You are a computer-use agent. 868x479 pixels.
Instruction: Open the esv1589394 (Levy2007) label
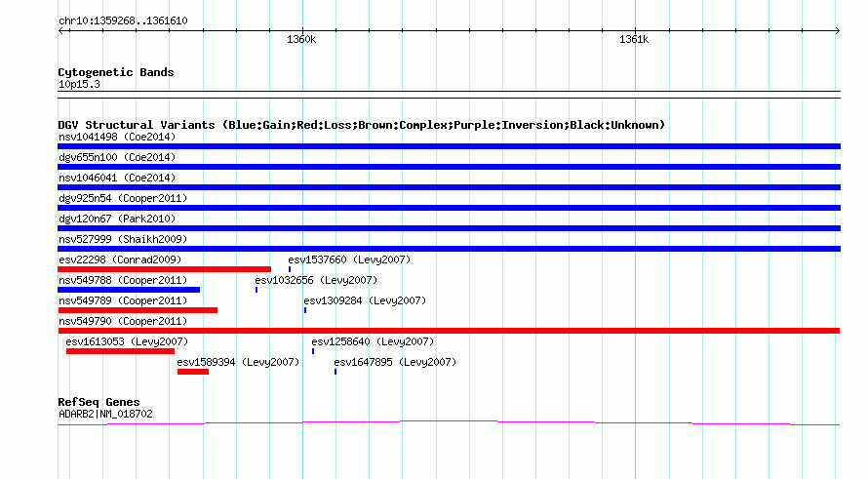point(238,362)
